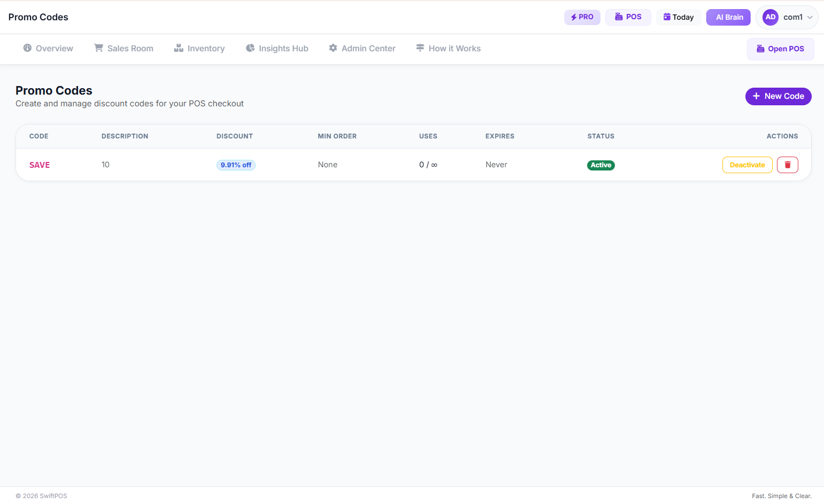Screen dimensions: 824x504
Task: Click the DESCRIPTION column header
Action: pos(125,136)
